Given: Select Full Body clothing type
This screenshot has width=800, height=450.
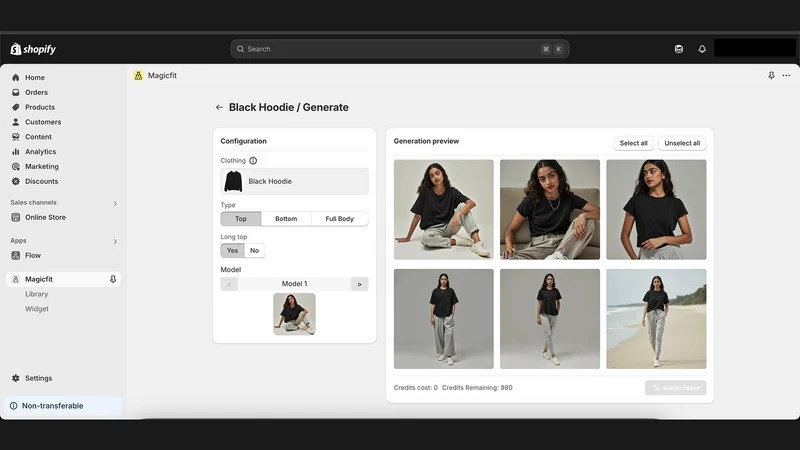Looking at the screenshot, I should tap(340, 219).
